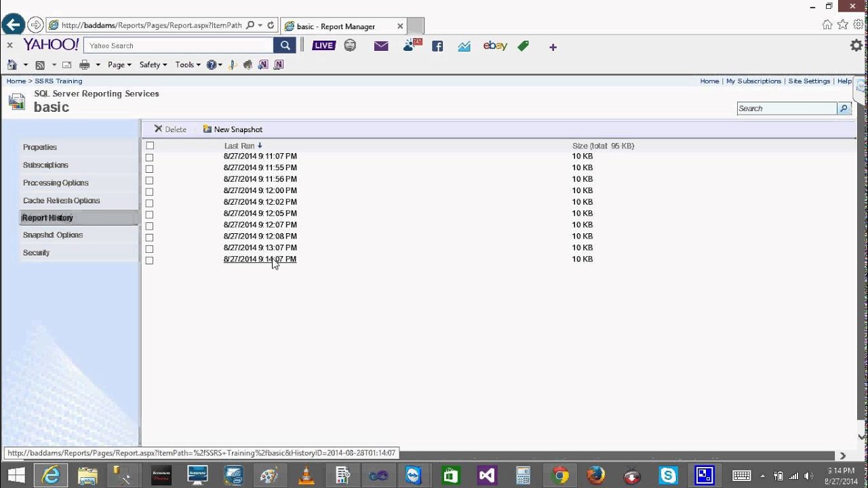
Task: Open IE favorites star icon
Action: click(842, 24)
